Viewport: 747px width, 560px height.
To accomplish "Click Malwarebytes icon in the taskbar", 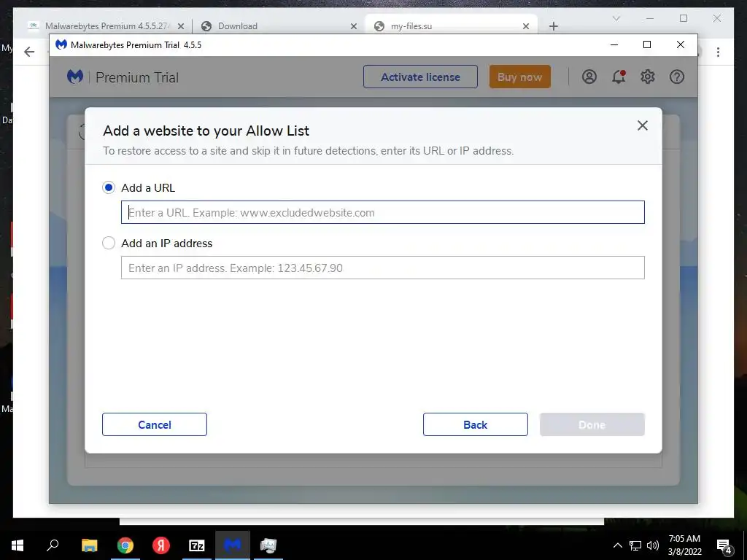I will tap(233, 545).
